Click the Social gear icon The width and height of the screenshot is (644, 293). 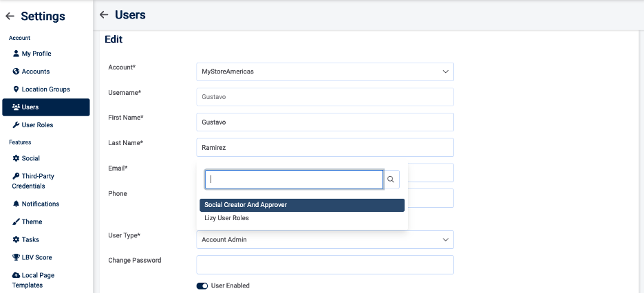[x=16, y=158]
